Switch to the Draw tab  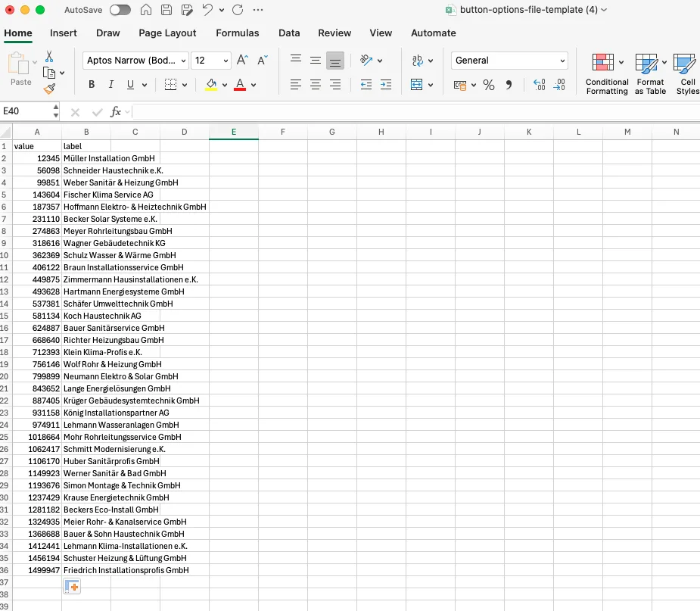coord(108,33)
